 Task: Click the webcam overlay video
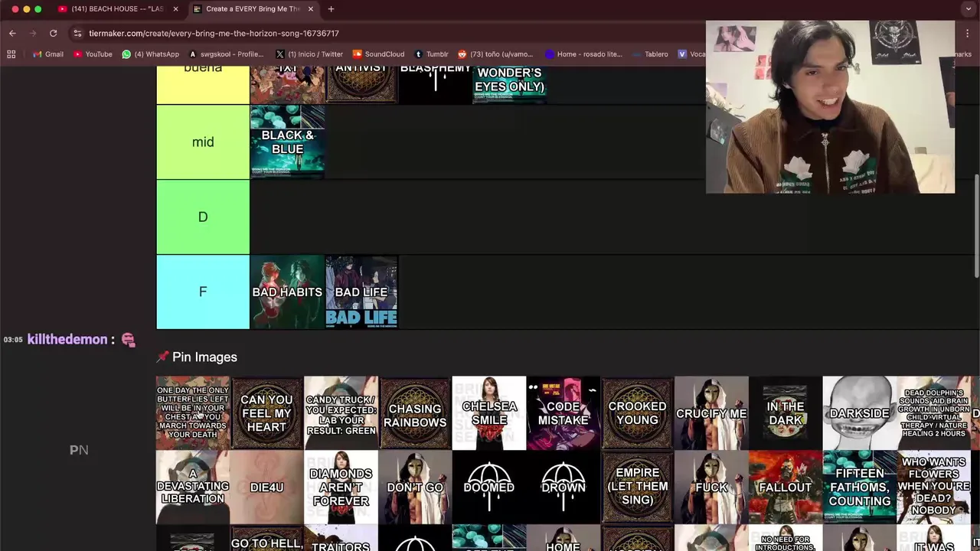click(830, 107)
